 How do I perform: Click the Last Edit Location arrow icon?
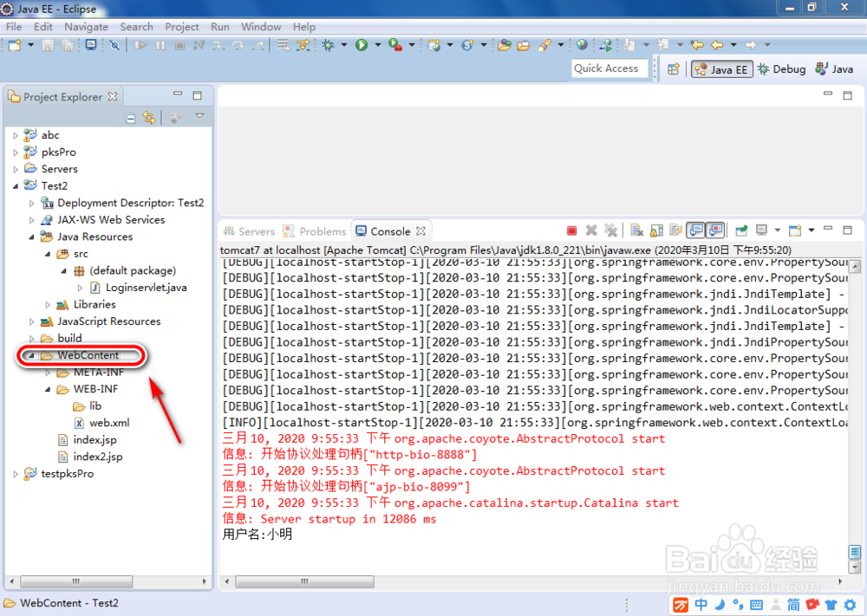click(x=697, y=45)
